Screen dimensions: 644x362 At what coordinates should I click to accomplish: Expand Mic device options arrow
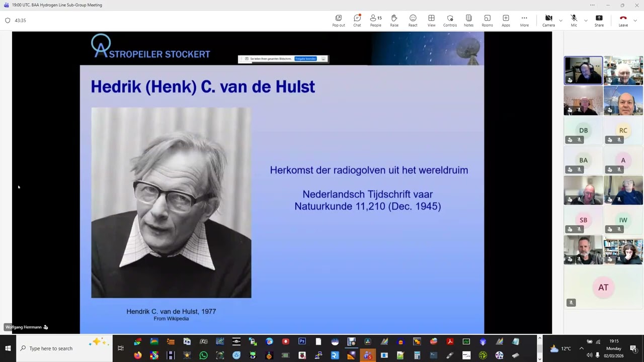point(586,21)
